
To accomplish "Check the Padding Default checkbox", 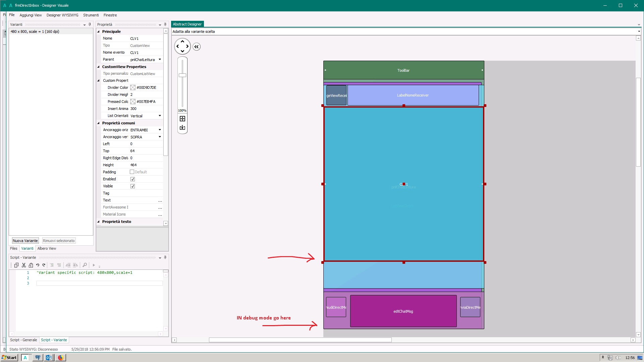I will [132, 172].
